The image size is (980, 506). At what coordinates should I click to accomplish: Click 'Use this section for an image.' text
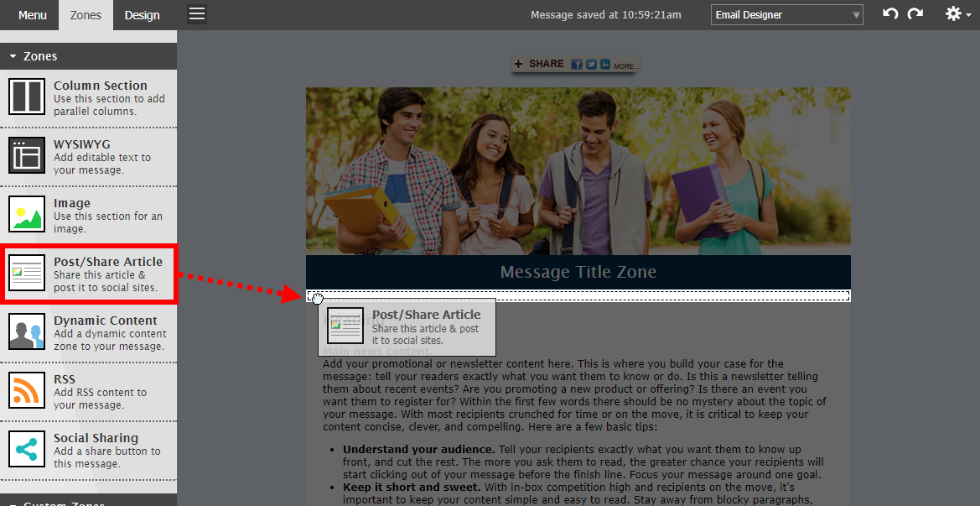(x=108, y=222)
